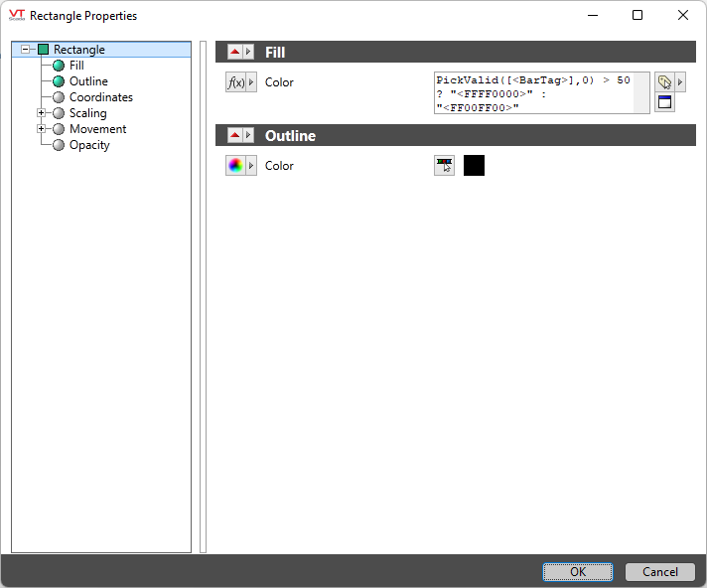Click the black Outline color swatch

click(474, 166)
